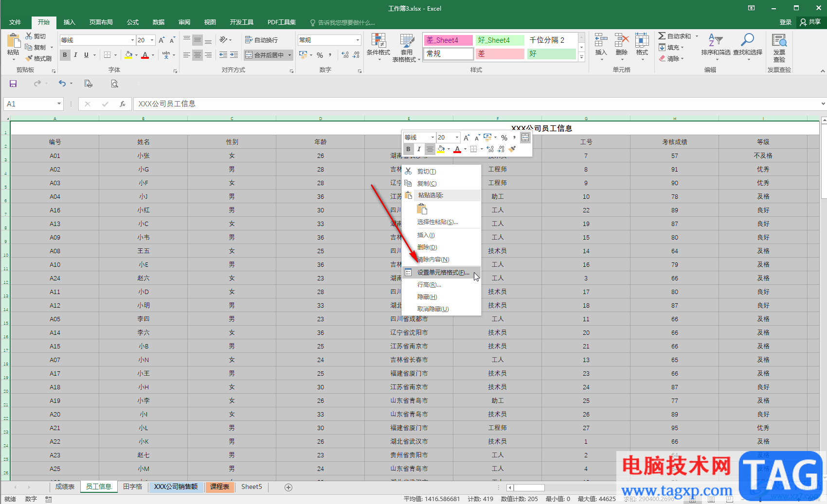
Task: Click the percent style button in ribbon
Action: tap(320, 55)
